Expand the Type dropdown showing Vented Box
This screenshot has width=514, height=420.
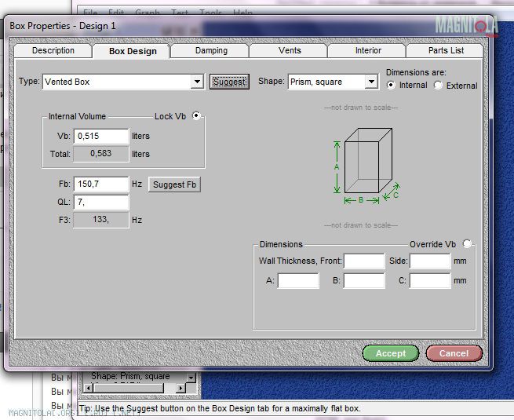pyautogui.click(x=197, y=82)
